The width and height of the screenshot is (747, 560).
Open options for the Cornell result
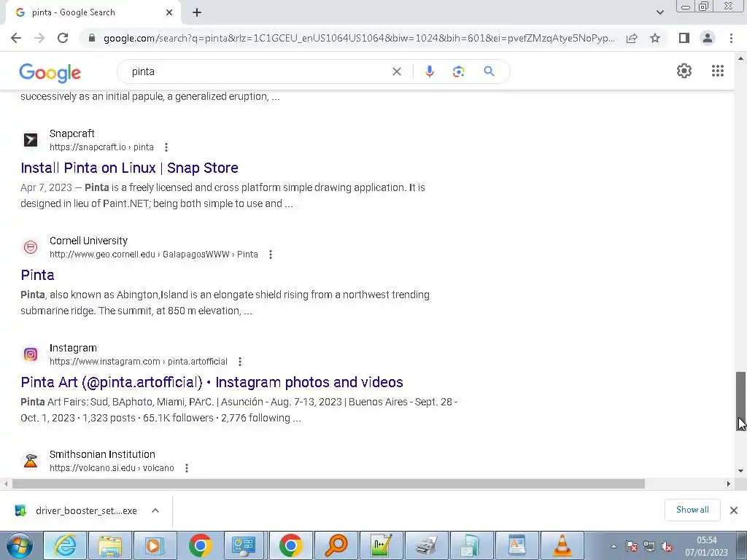[271, 254]
